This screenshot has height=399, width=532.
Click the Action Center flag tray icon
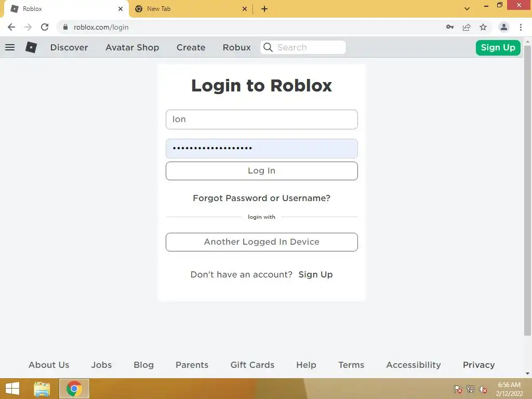pyautogui.click(x=458, y=389)
